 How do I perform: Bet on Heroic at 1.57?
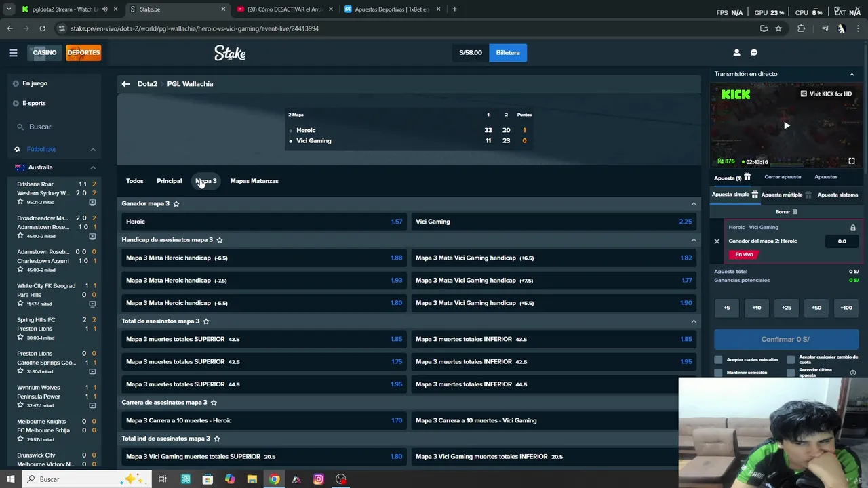point(263,222)
